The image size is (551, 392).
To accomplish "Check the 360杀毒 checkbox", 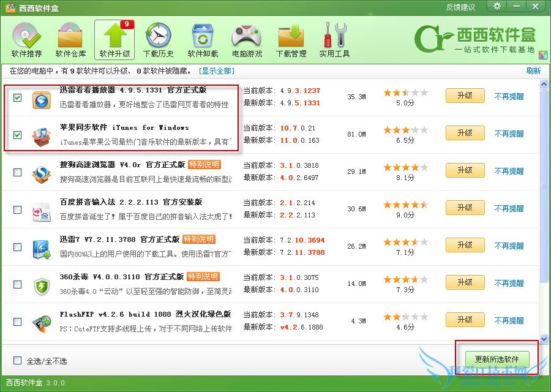I will click(17, 284).
